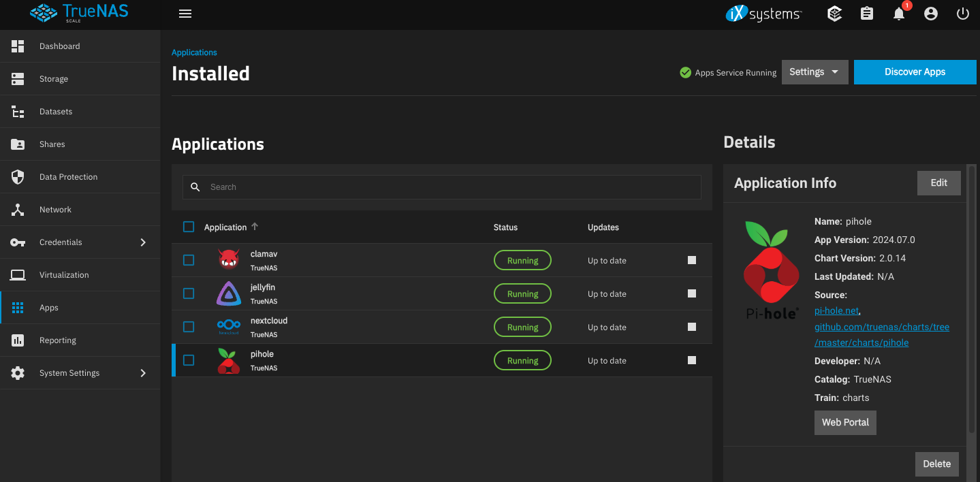The width and height of the screenshot is (980, 482).
Task: Edit the pihole application
Action: 939,183
